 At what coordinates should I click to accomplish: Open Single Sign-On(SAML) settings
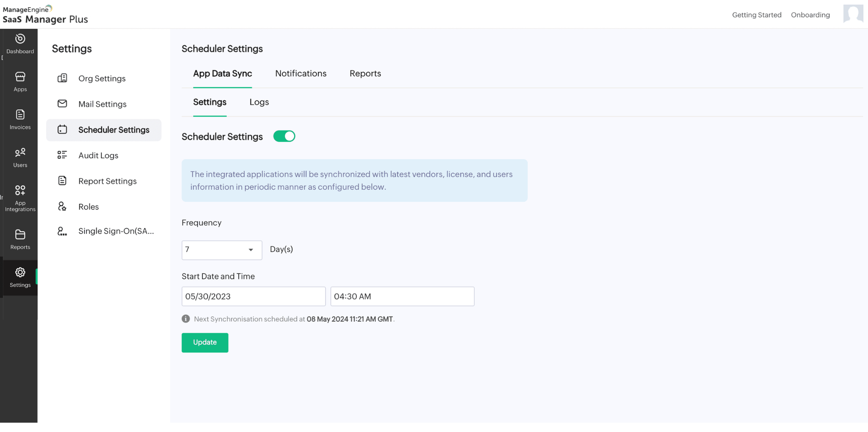[x=115, y=231]
